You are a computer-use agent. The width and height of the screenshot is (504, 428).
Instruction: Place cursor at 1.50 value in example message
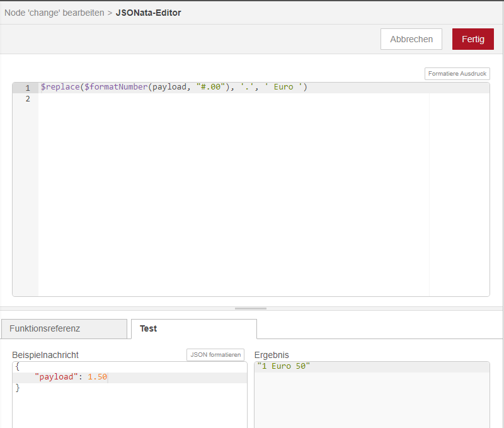point(98,377)
